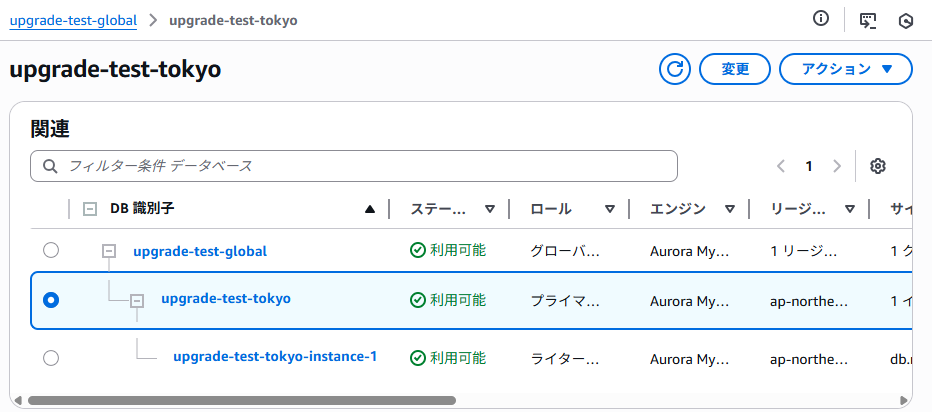Refresh the database list
The height and width of the screenshot is (412, 932).
(676, 69)
